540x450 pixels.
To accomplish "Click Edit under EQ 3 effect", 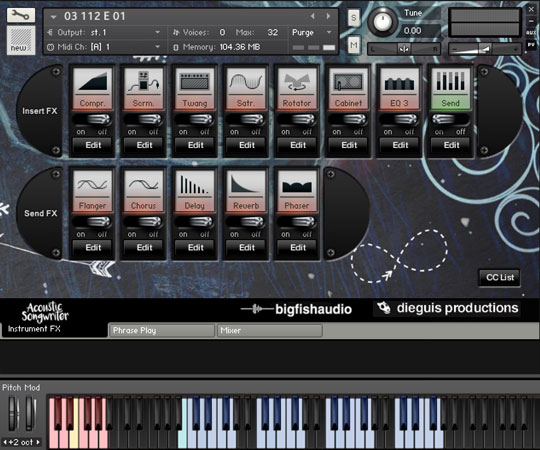I will (x=400, y=145).
